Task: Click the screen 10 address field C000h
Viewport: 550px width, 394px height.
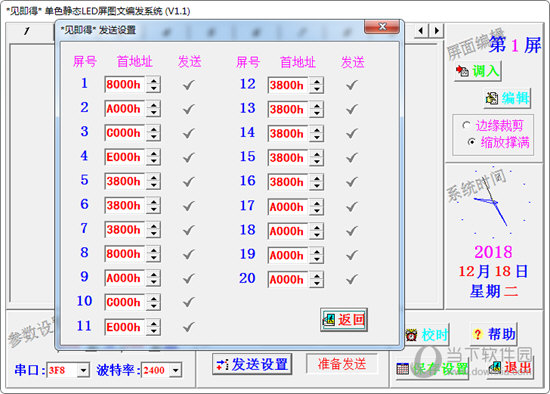Action: pyautogui.click(x=125, y=302)
